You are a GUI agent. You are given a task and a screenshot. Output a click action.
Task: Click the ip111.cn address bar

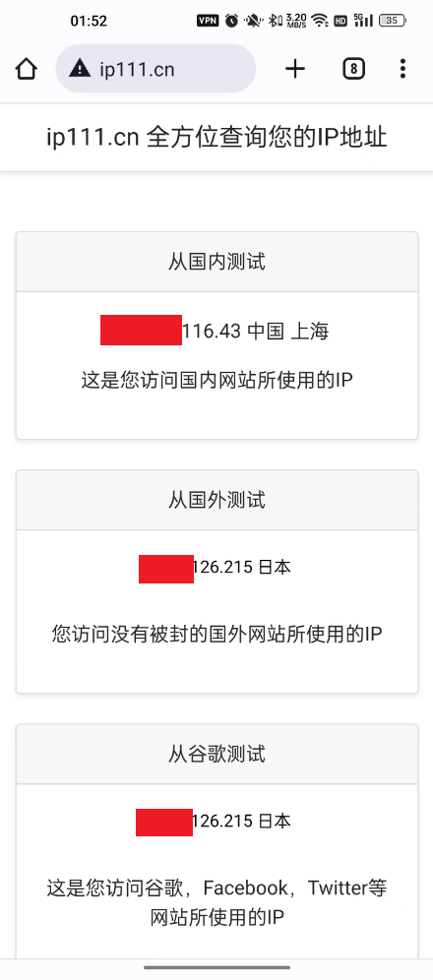(x=155, y=69)
